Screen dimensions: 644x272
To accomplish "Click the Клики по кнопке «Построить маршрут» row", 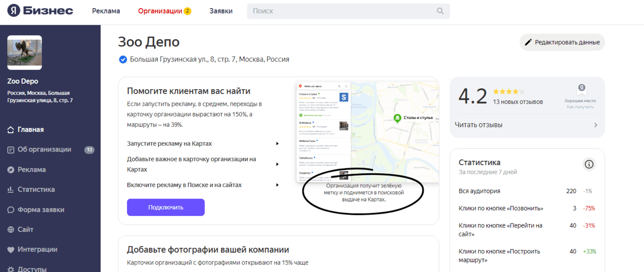I will (527, 256).
